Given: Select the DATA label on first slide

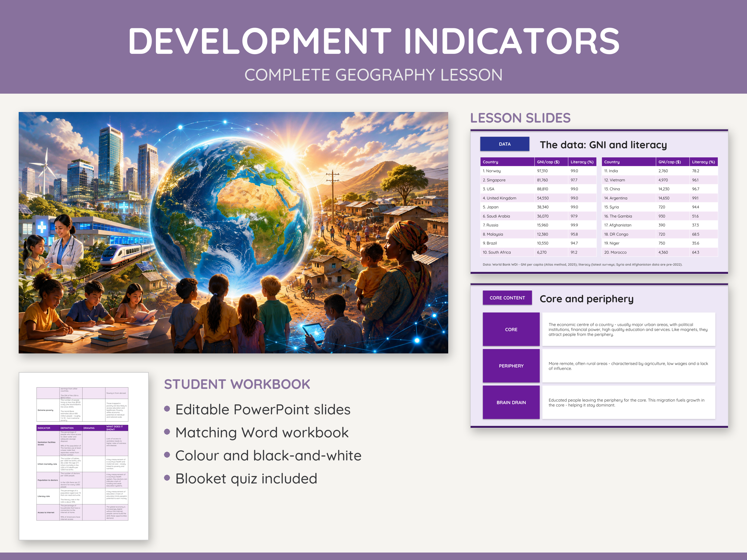Looking at the screenshot, I should tap(505, 144).
